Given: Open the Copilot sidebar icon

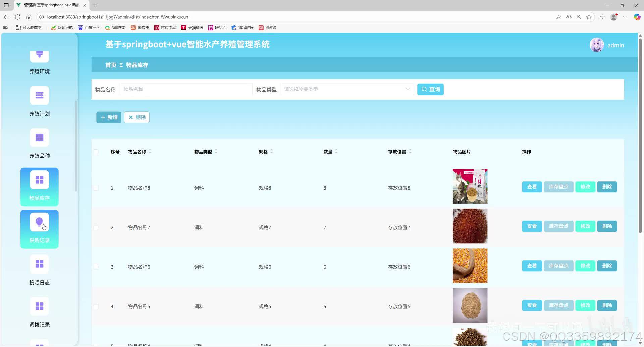Looking at the screenshot, I should click(x=637, y=17).
